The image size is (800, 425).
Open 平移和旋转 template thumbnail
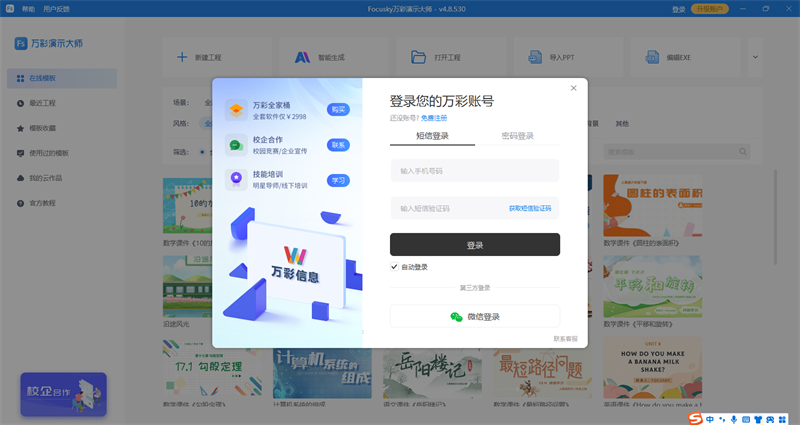tap(653, 286)
